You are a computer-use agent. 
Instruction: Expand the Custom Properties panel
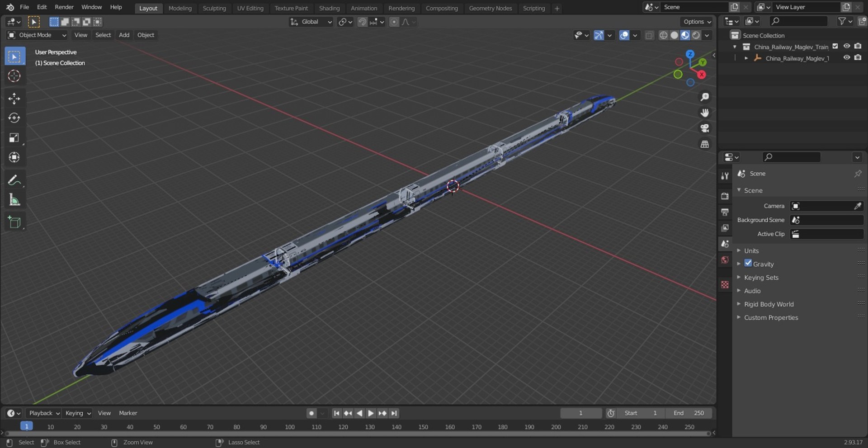click(x=771, y=317)
